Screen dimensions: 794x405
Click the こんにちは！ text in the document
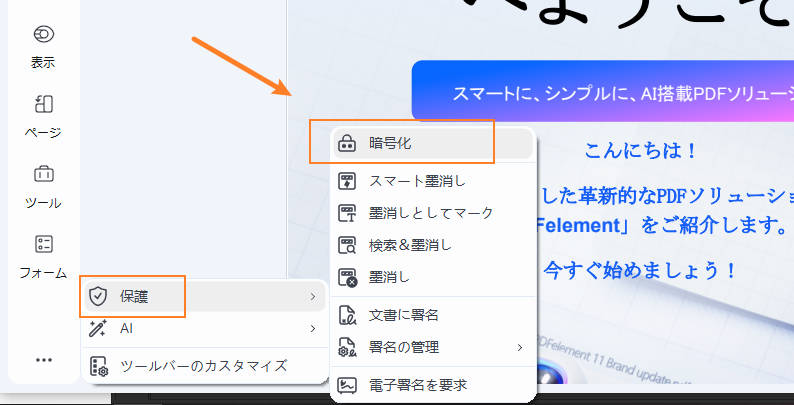coord(641,151)
